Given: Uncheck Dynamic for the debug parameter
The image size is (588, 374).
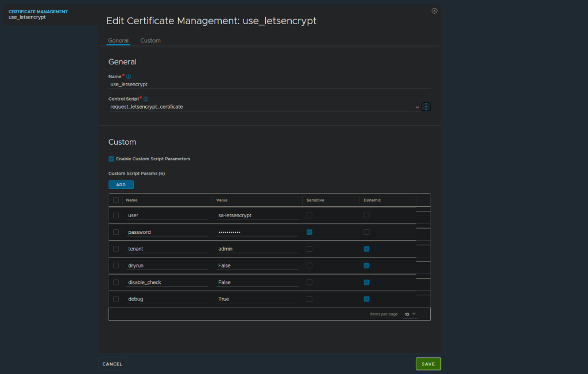Looking at the screenshot, I should pos(366,299).
